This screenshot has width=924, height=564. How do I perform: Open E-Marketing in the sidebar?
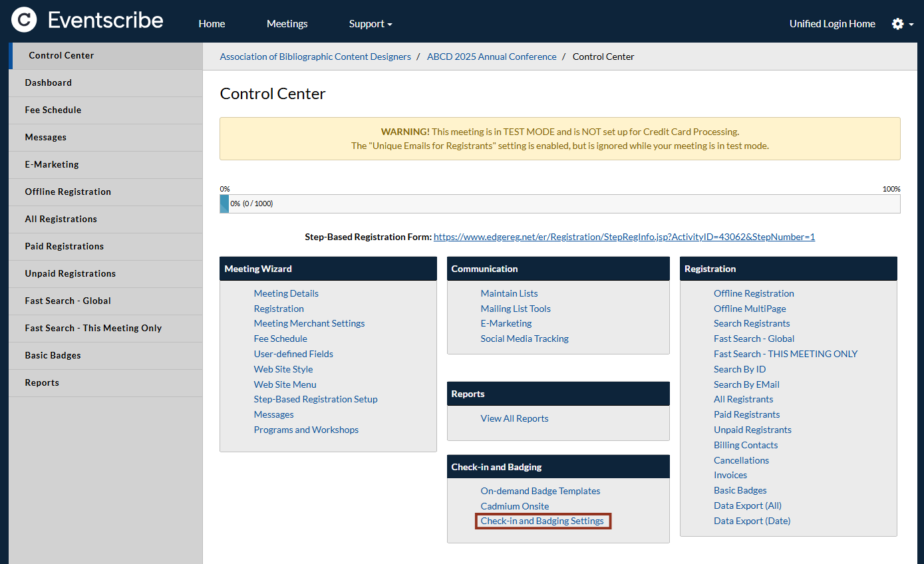106,165
